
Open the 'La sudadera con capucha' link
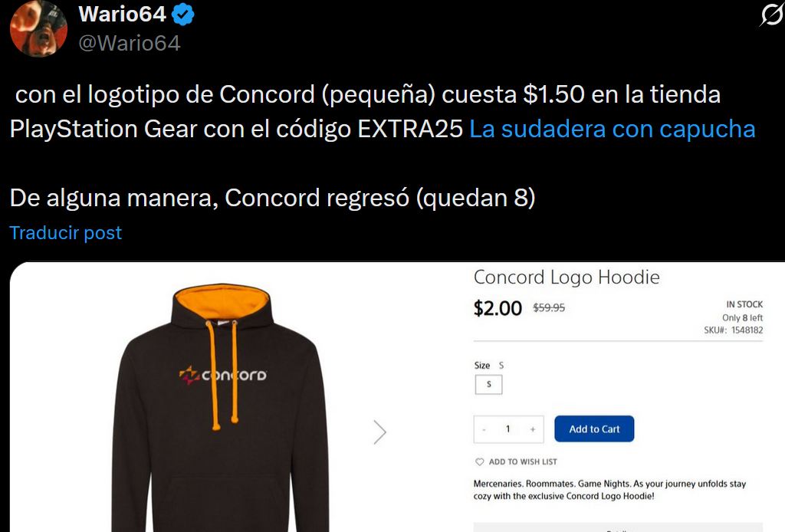pos(612,129)
